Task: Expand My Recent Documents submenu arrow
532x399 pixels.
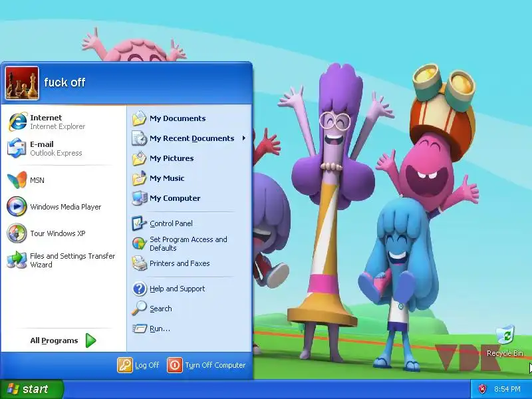Action: [x=244, y=138]
